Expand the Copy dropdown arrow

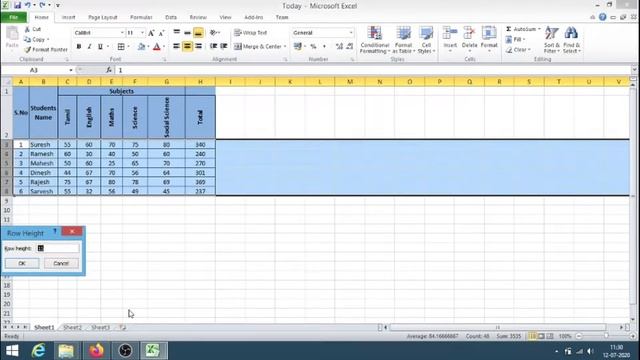coord(48,40)
